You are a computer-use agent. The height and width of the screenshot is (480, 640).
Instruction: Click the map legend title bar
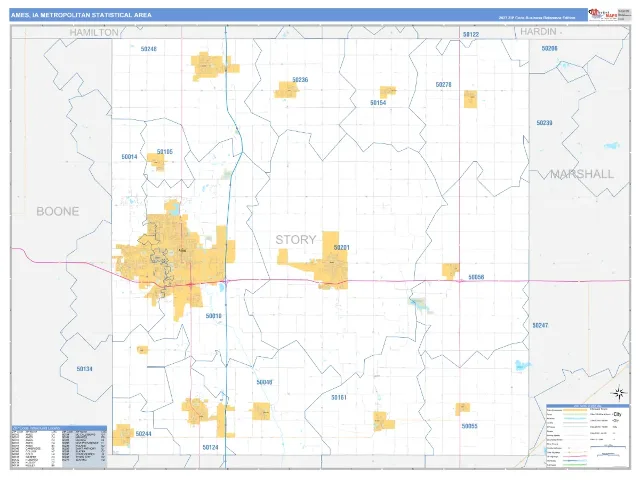(587, 407)
